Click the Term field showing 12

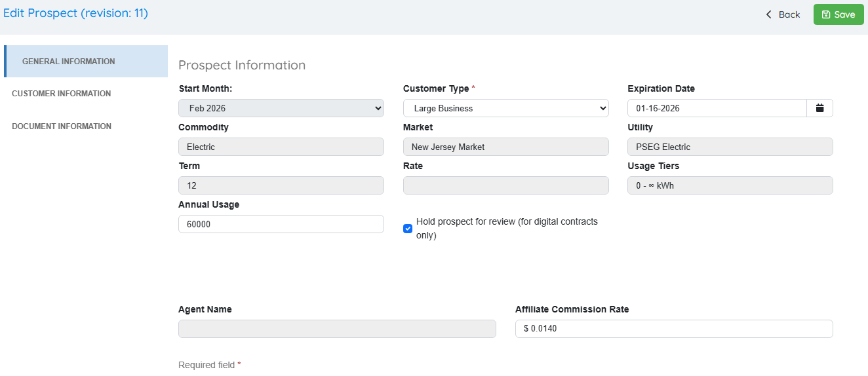pos(281,185)
